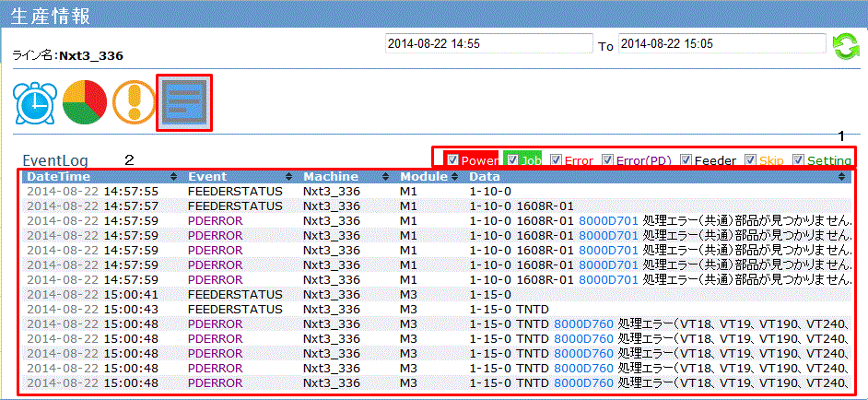This screenshot has width=868, height=400.
Task: Open the orange exclamation alert icon
Action: 135,104
